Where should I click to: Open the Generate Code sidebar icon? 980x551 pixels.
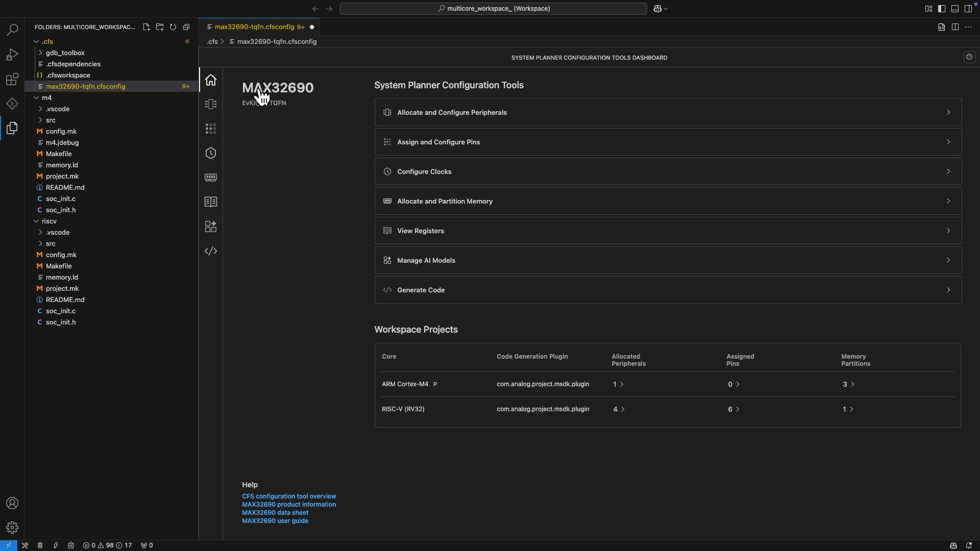pyautogui.click(x=211, y=251)
